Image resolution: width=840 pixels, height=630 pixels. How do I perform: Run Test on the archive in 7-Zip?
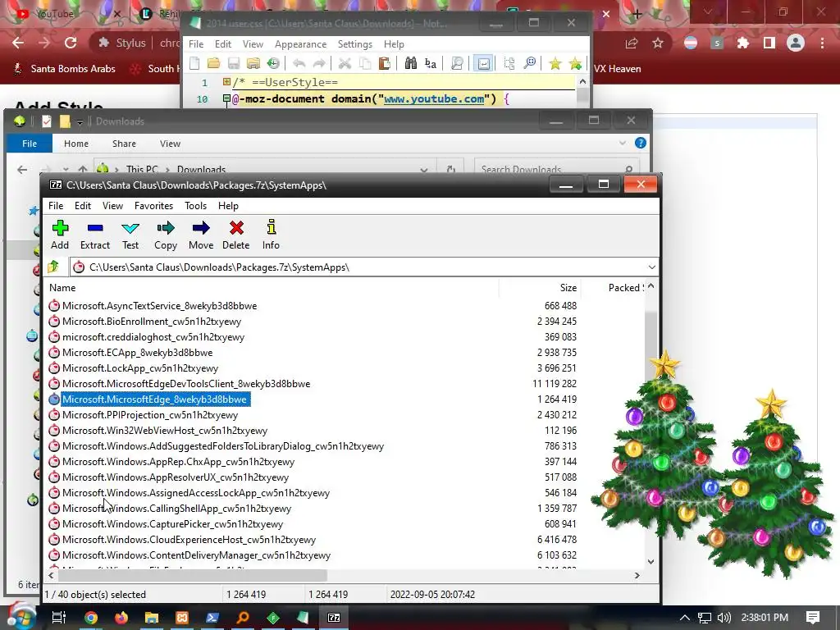coord(130,235)
